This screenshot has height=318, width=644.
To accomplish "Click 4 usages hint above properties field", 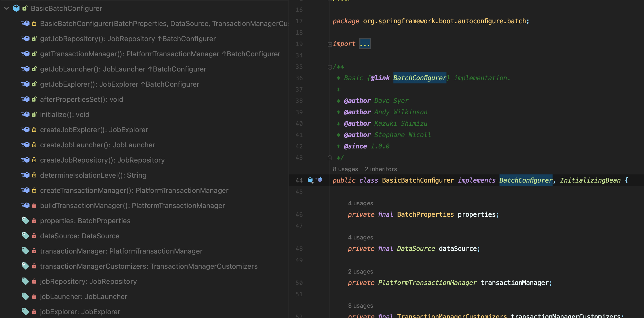I will click(x=360, y=203).
